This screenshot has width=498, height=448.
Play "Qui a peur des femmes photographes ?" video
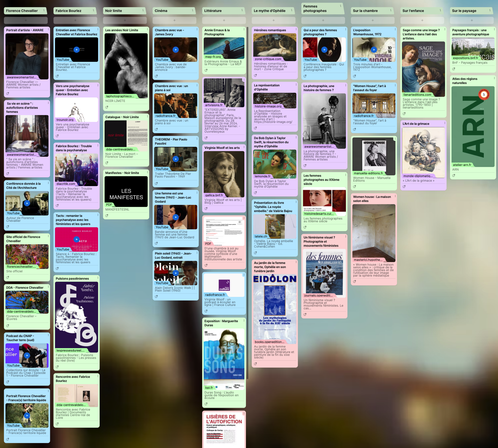tap(324, 50)
